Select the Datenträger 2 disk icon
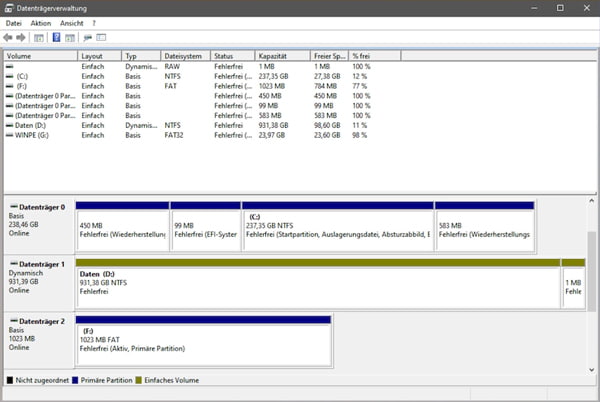The height and width of the screenshot is (402, 600). click(x=13, y=321)
